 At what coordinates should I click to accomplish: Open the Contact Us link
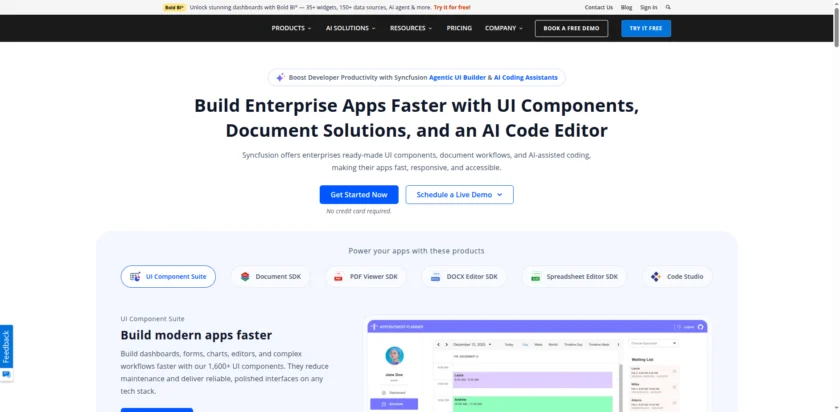[x=598, y=8]
